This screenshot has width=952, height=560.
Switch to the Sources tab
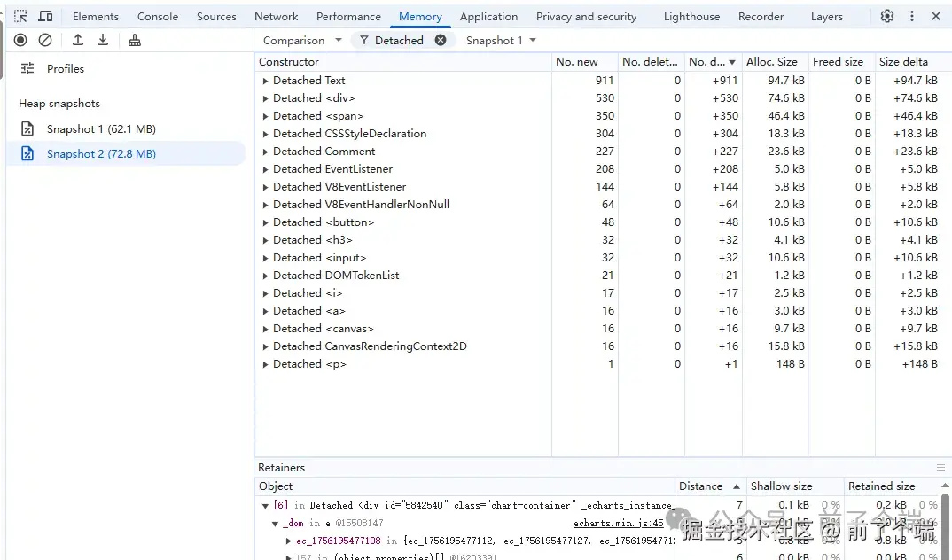216,16
